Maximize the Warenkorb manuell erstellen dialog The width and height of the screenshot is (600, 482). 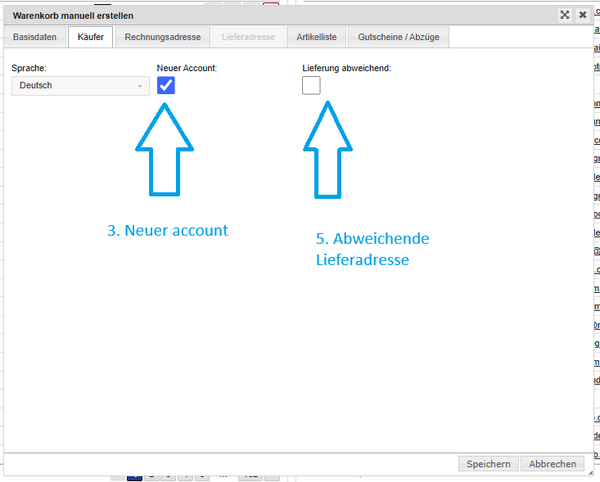tap(564, 15)
